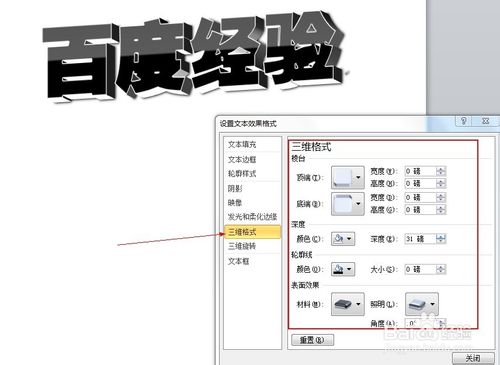
Task: Click the bottom bevel 高度 input field
Action: 421,210
